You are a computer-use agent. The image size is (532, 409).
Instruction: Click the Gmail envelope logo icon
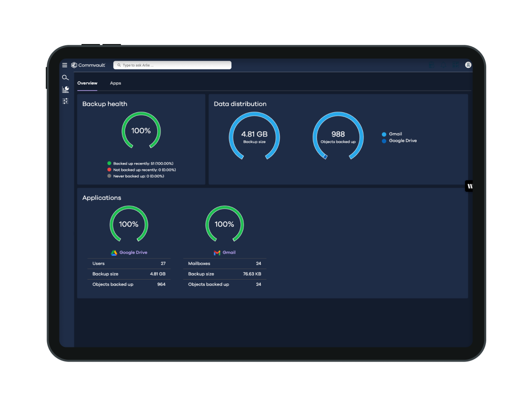coord(217,253)
